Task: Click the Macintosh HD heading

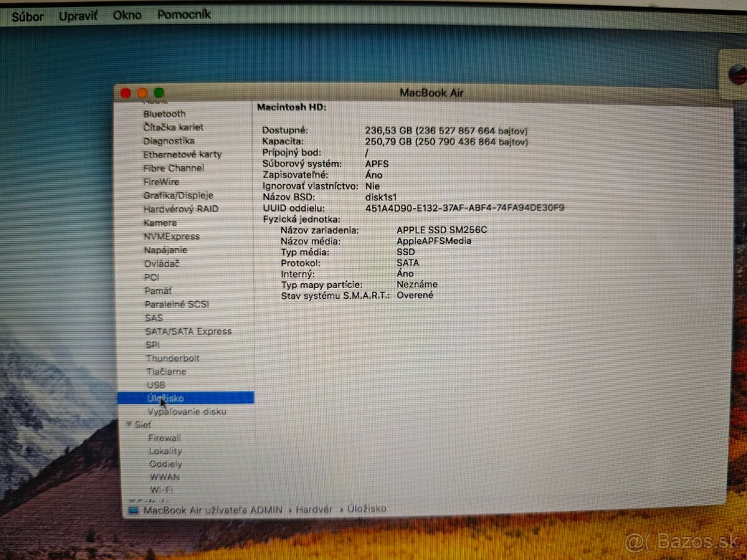Action: tap(292, 107)
